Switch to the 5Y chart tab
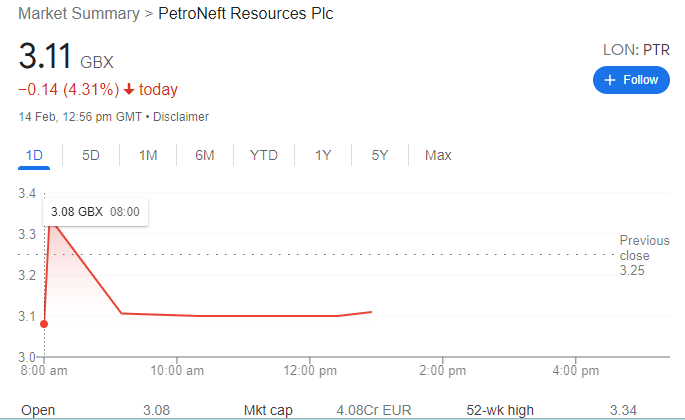Screen dimensions: 685x420 (380, 155)
